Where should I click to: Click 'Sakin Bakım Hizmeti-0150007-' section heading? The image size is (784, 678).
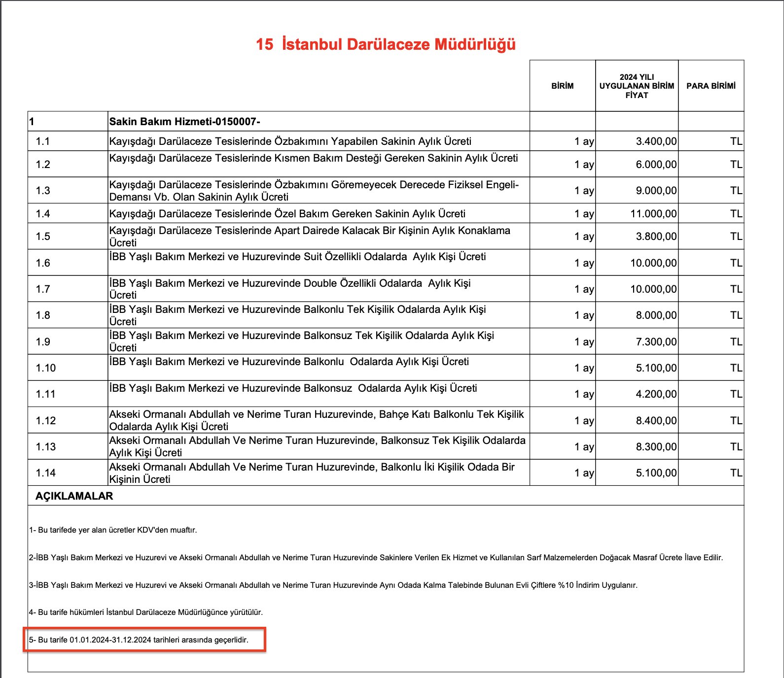point(184,122)
